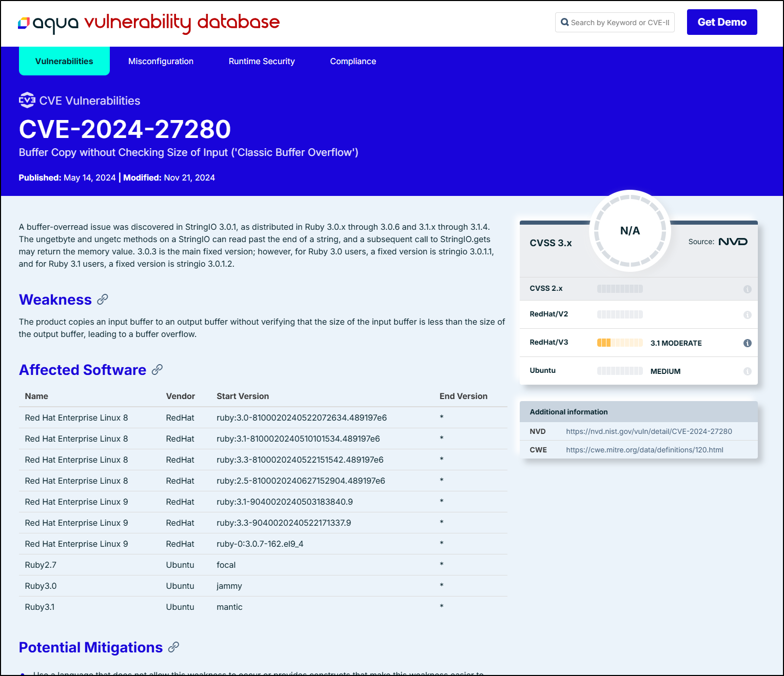Click the MEDIUM rating text

point(665,371)
